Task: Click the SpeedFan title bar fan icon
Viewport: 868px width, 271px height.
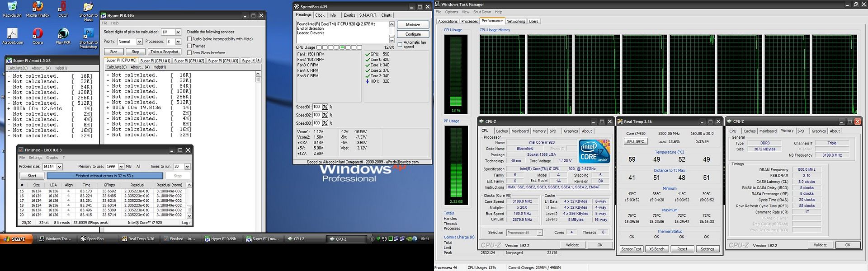Action: point(297,7)
